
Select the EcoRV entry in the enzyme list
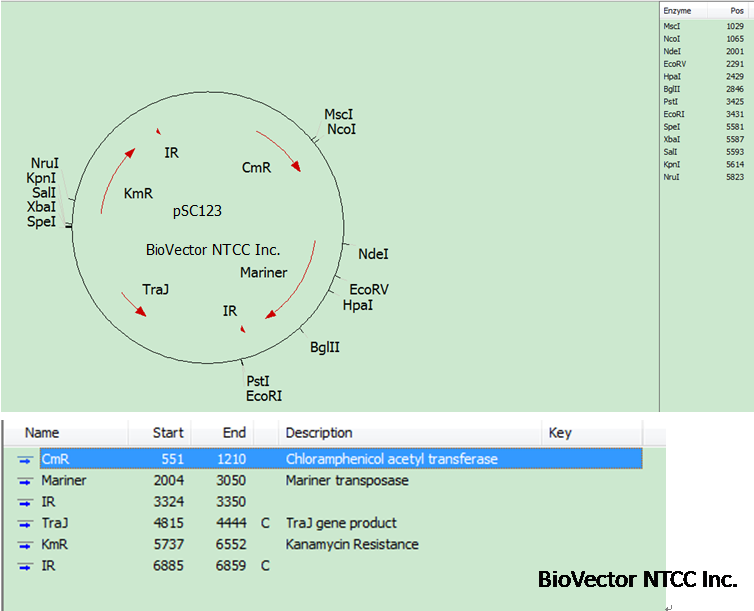point(674,64)
